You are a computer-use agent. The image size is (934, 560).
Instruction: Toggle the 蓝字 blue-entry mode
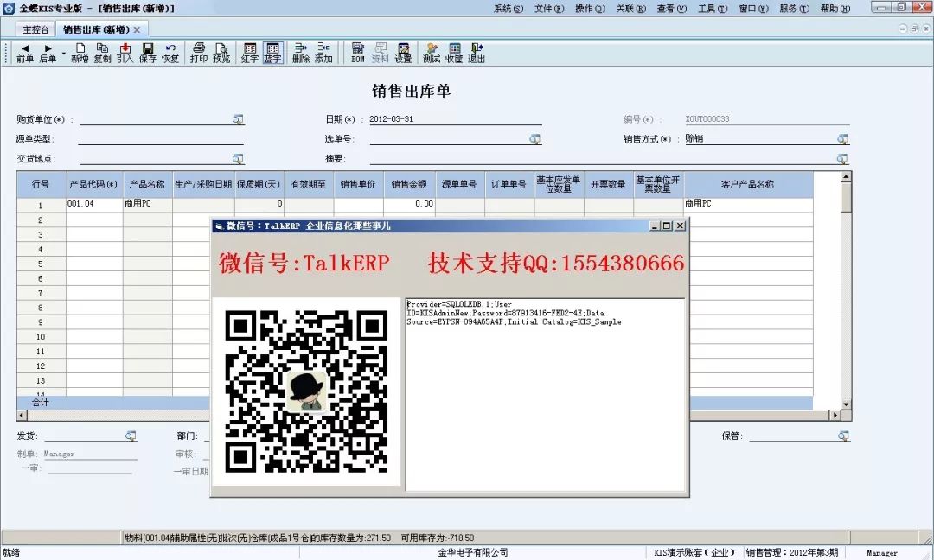coord(272,53)
